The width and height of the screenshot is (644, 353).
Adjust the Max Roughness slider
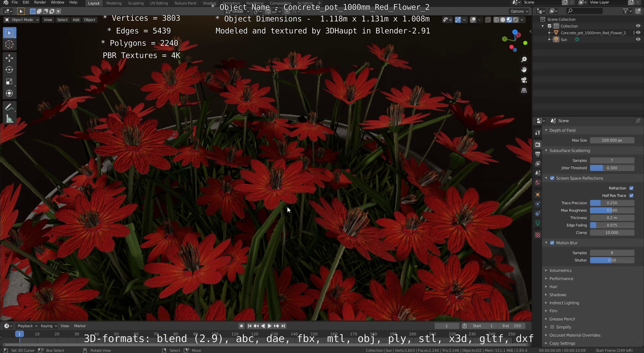(612, 210)
